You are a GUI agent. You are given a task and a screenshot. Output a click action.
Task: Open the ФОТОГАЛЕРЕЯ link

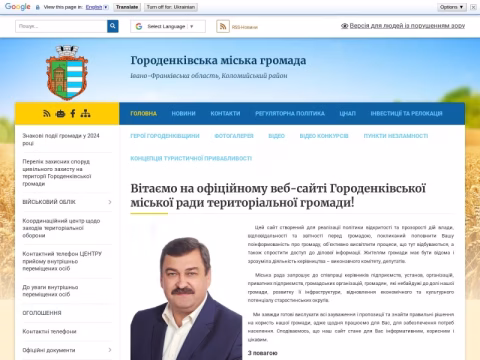point(234,136)
